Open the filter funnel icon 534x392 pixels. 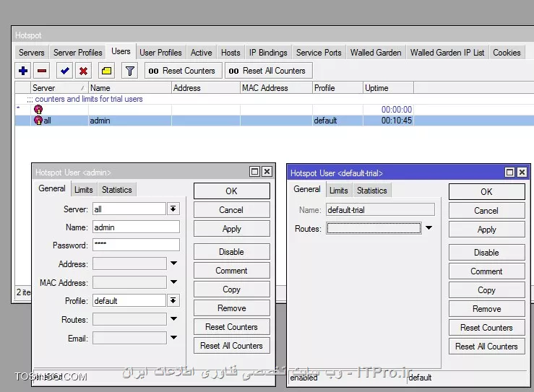[130, 71]
